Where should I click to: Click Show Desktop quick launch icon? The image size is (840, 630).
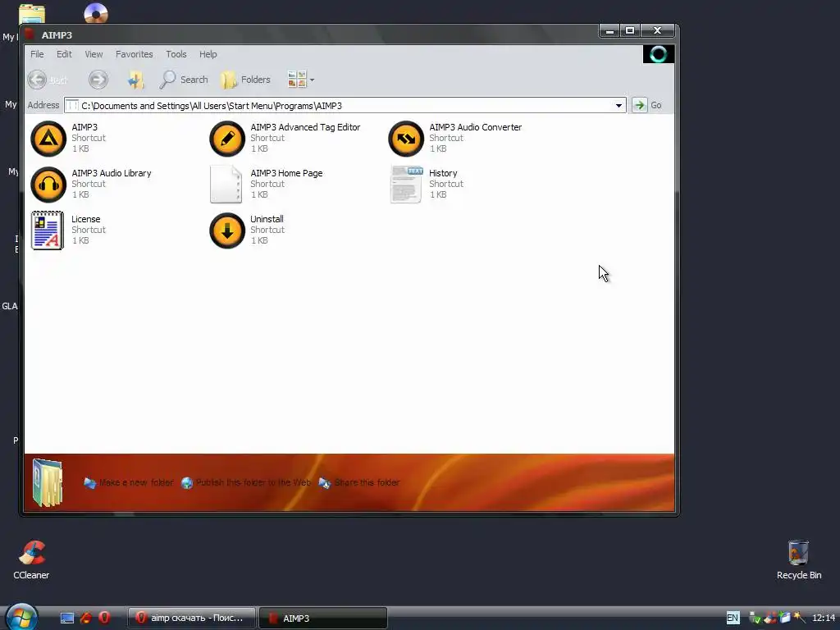click(67, 618)
